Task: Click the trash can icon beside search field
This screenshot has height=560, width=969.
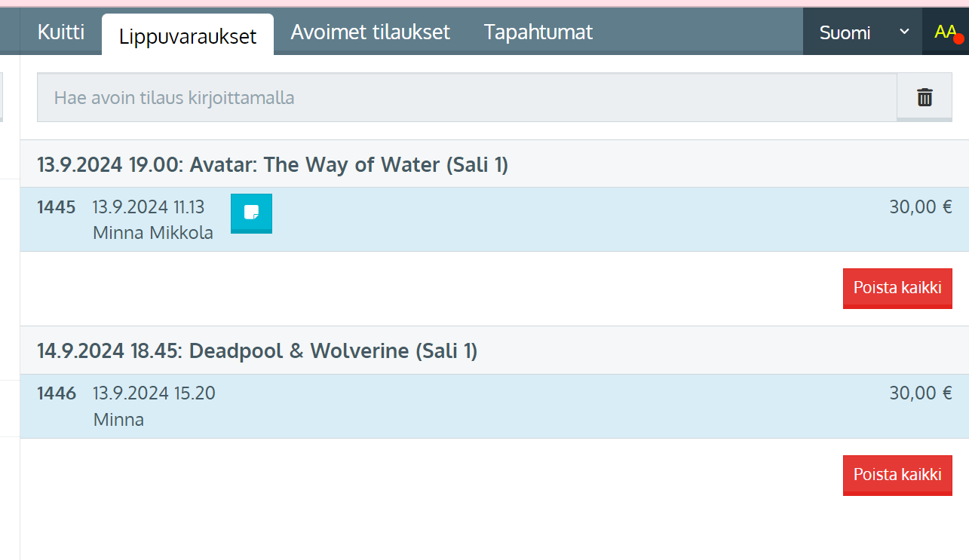Action: (x=925, y=97)
